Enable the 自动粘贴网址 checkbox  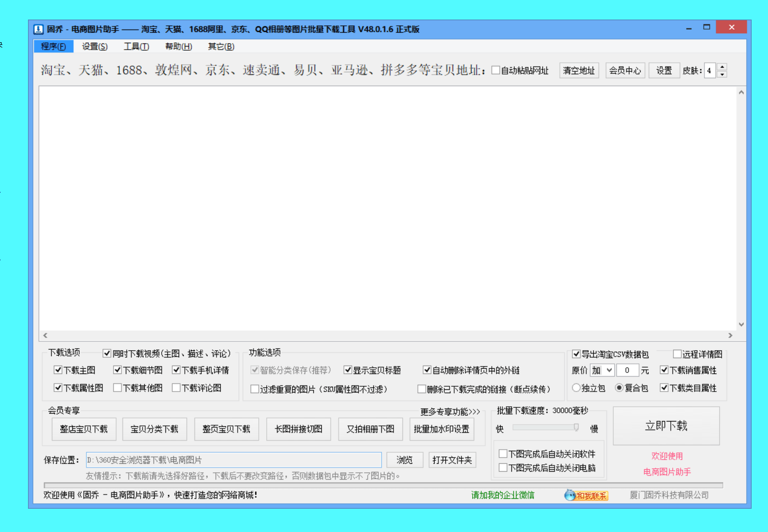click(x=496, y=70)
